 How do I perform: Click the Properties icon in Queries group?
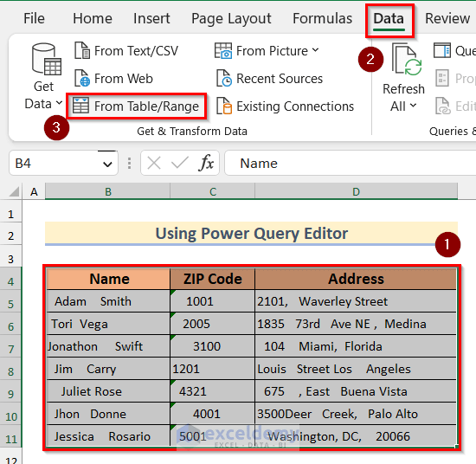point(442,78)
